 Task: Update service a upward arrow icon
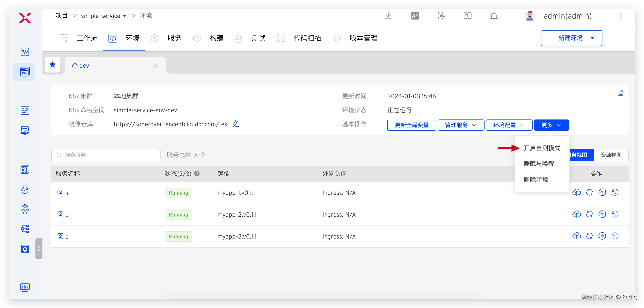pyautogui.click(x=602, y=192)
